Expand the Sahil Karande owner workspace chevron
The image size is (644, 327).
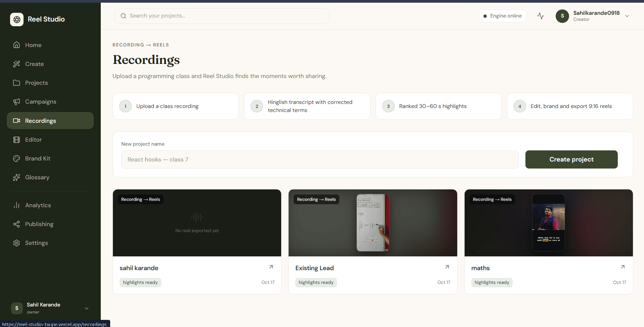point(87,308)
